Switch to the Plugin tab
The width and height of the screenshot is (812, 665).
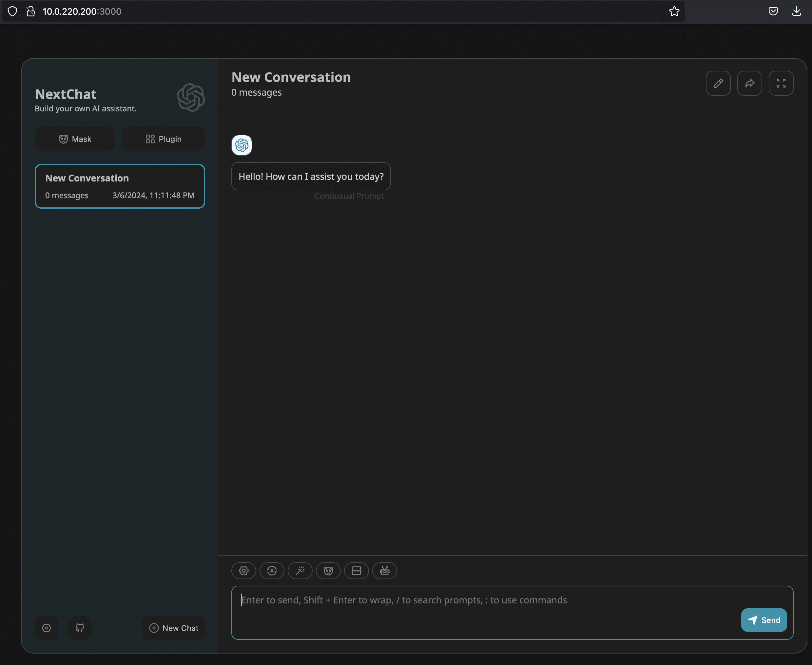coord(163,139)
